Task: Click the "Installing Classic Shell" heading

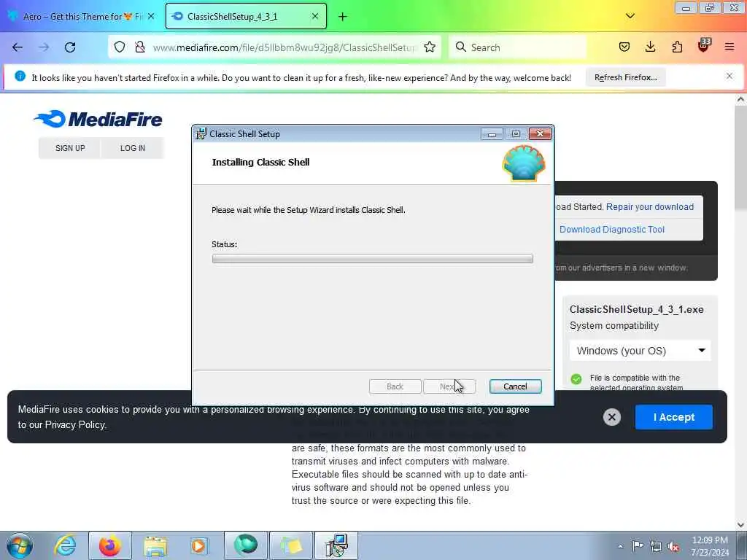Action: coord(260,163)
